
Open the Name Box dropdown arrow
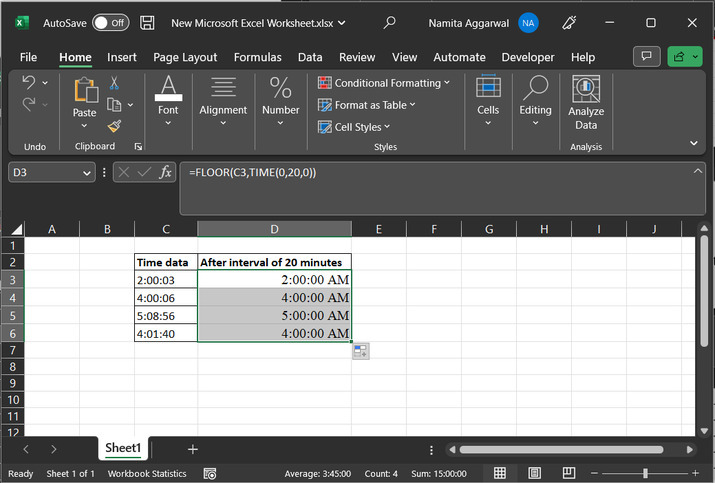click(87, 173)
